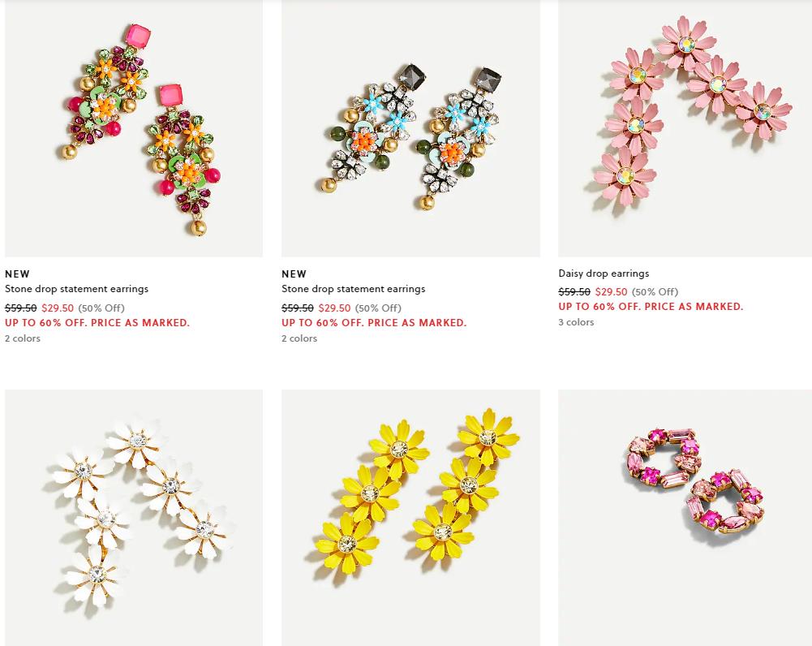Click the promo text under second stone earrings
The height and width of the screenshot is (646, 812).
coord(374,323)
